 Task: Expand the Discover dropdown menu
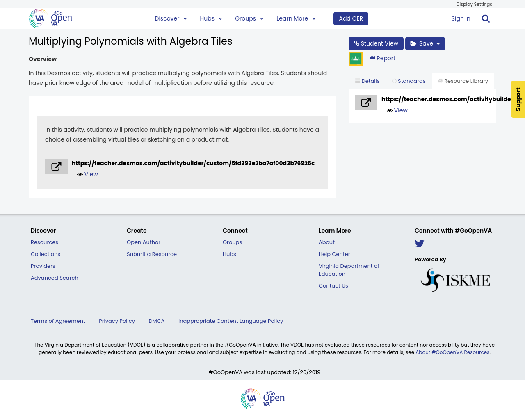pos(171,18)
